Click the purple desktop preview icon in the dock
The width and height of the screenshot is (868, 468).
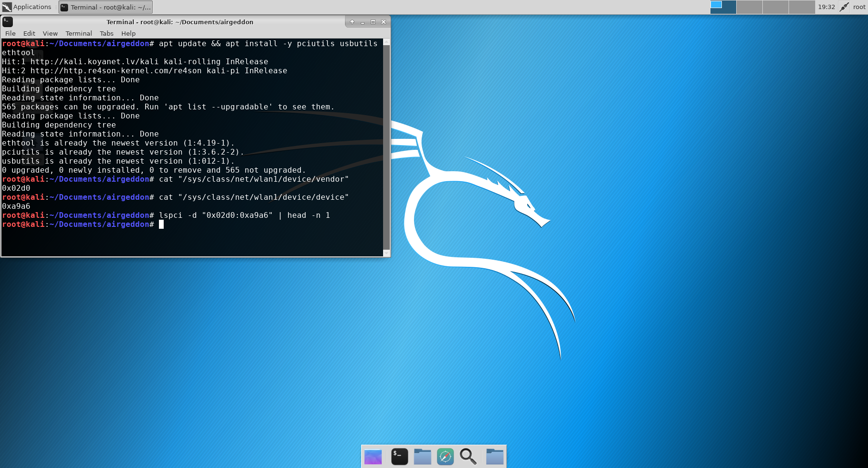[373, 456]
